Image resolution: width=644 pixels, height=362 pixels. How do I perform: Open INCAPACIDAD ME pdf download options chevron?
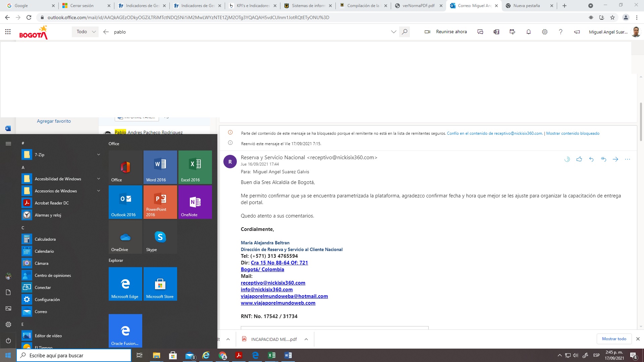[306, 339]
